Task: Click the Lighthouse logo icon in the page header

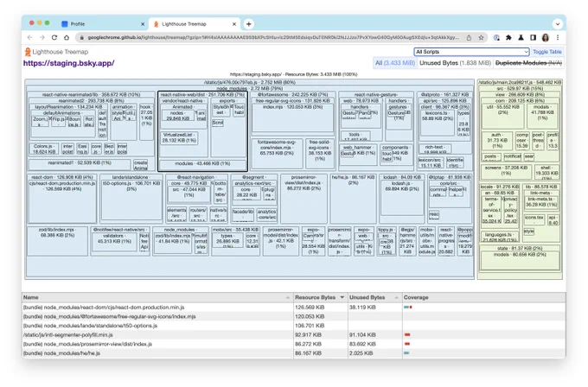Action: [x=28, y=52]
